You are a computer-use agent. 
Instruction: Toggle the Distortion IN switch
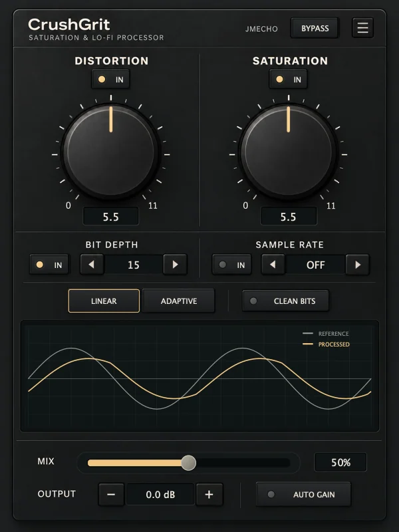coord(110,79)
